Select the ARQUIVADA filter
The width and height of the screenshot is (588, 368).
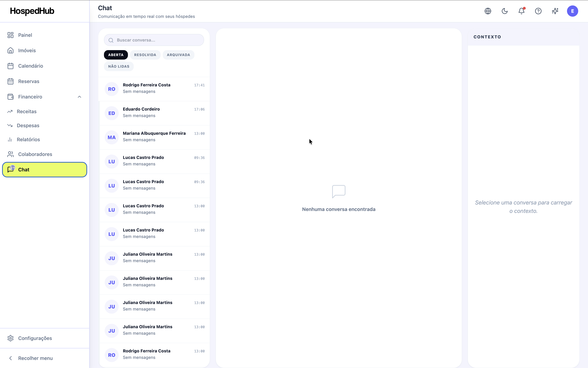click(x=178, y=55)
